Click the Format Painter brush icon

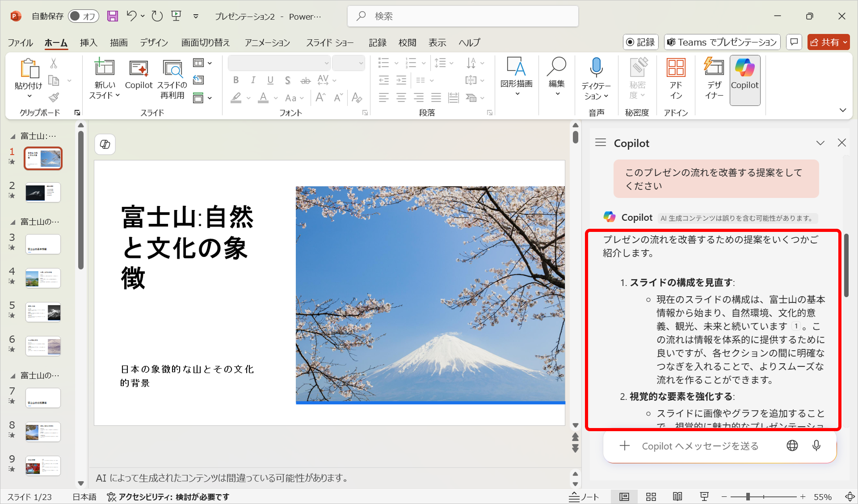click(x=54, y=97)
